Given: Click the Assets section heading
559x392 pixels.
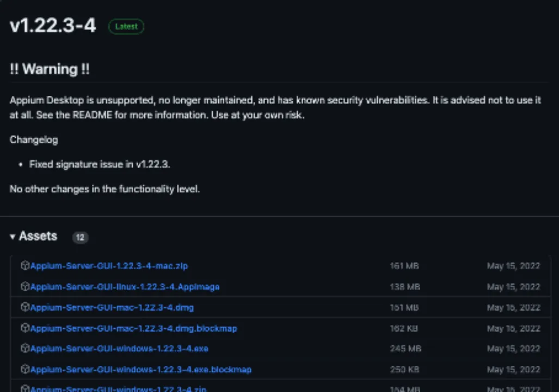Looking at the screenshot, I should point(38,236).
